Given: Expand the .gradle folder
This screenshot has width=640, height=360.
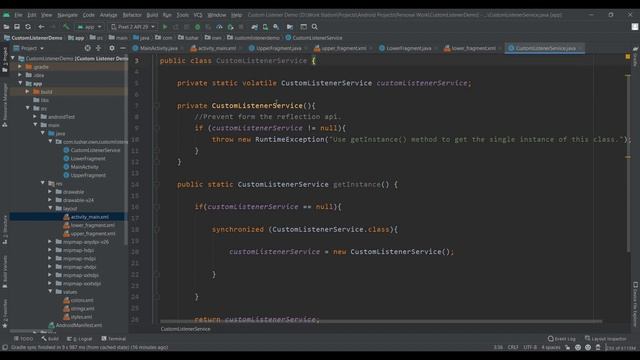Looking at the screenshot, I should click(x=20, y=67).
